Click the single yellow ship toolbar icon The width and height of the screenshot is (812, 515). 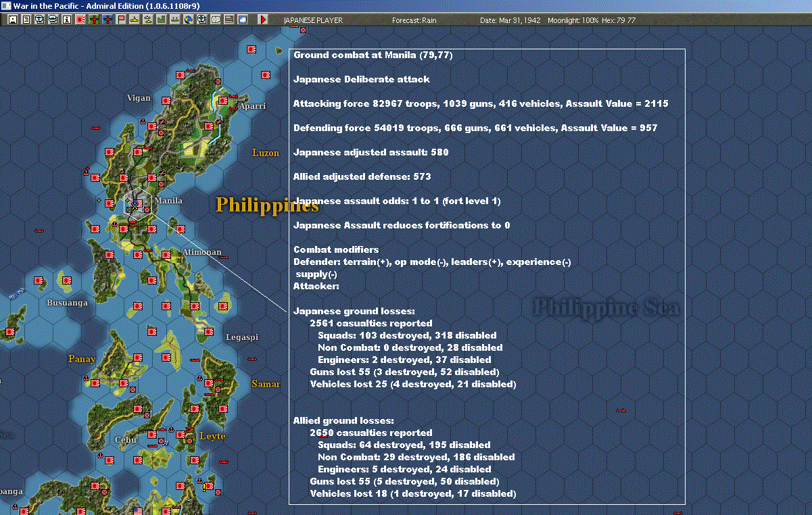click(134, 20)
